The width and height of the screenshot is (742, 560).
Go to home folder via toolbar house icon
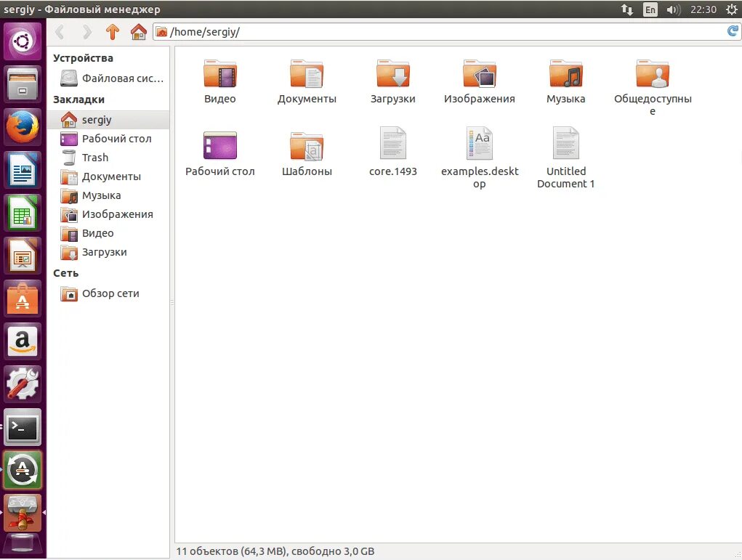139,32
